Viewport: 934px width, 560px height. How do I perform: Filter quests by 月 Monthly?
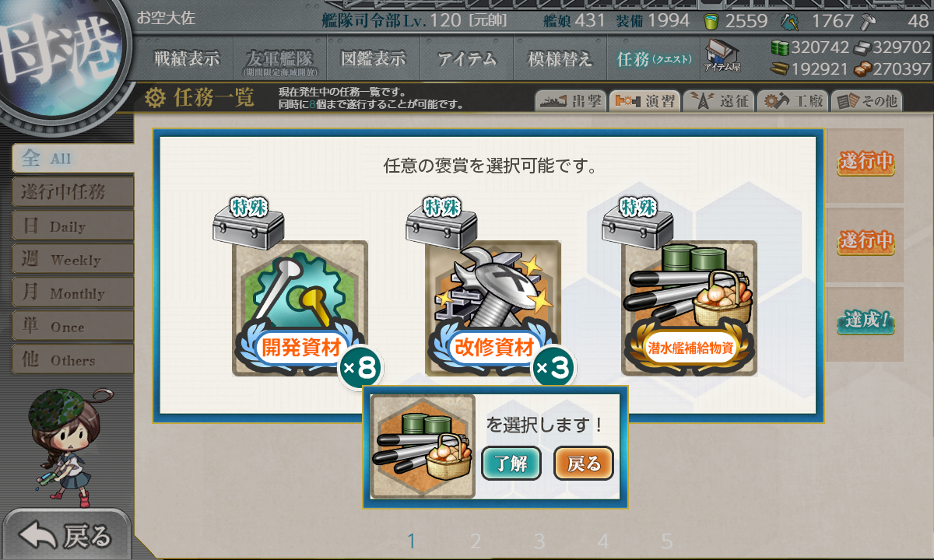tap(72, 293)
